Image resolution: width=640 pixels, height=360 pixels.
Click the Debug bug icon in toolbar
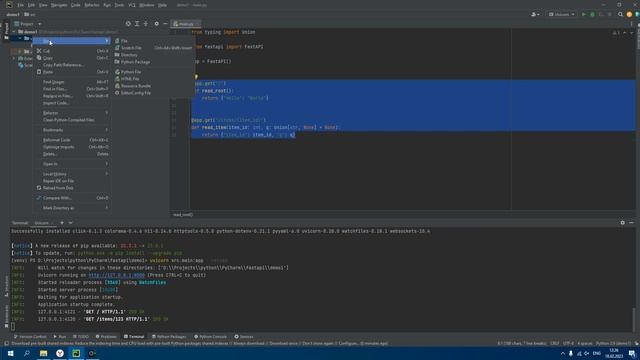592,14
